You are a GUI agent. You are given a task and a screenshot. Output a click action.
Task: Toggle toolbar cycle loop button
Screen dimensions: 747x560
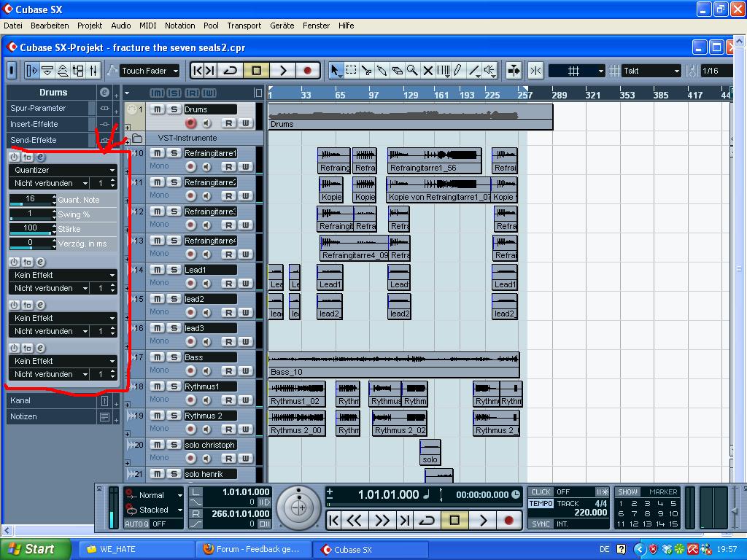(230, 71)
